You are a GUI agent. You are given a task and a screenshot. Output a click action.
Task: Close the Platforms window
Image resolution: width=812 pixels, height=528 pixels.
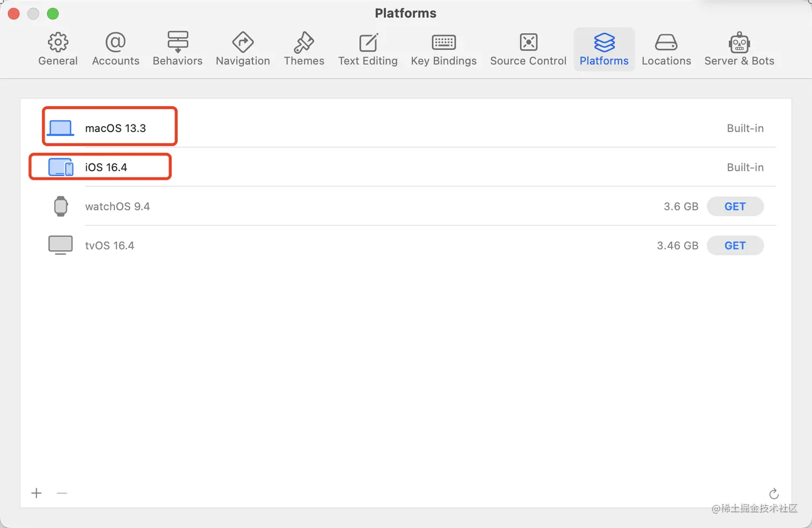(x=14, y=14)
